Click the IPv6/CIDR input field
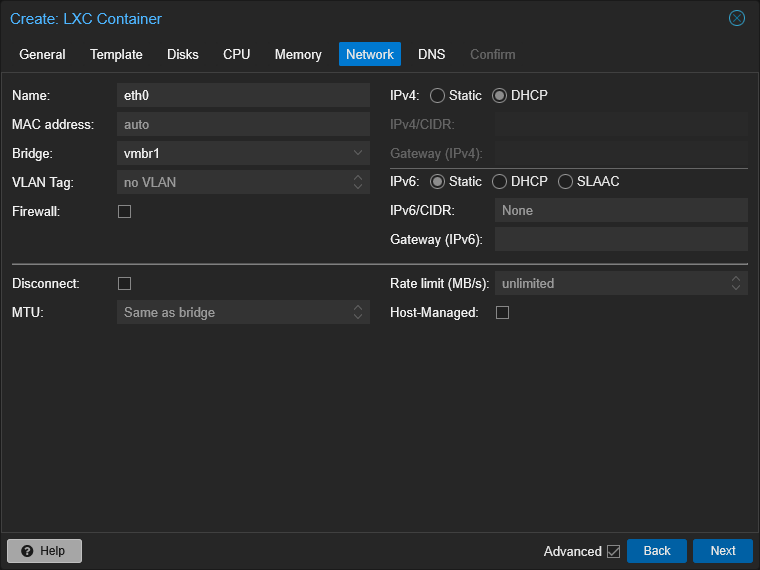This screenshot has width=760, height=570. 621,210
